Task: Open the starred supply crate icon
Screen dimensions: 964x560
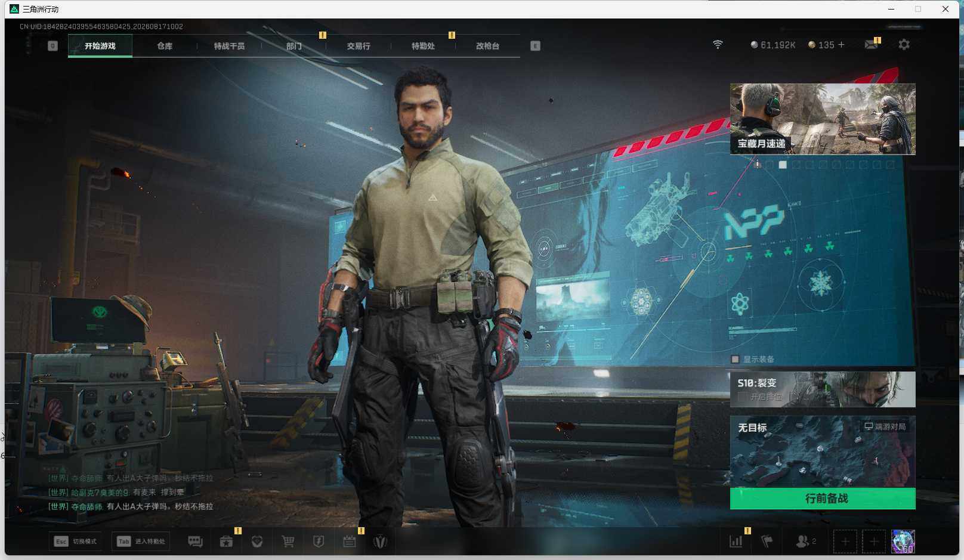Action: point(226,542)
